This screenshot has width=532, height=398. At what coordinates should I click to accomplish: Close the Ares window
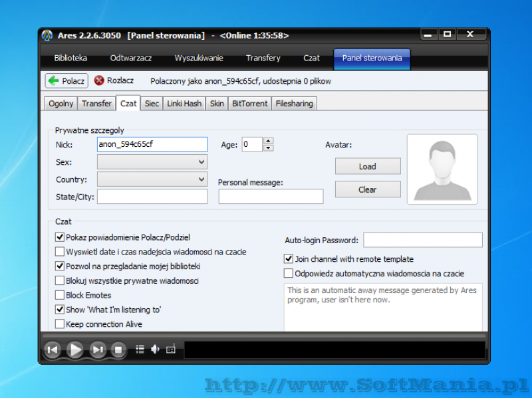470,35
